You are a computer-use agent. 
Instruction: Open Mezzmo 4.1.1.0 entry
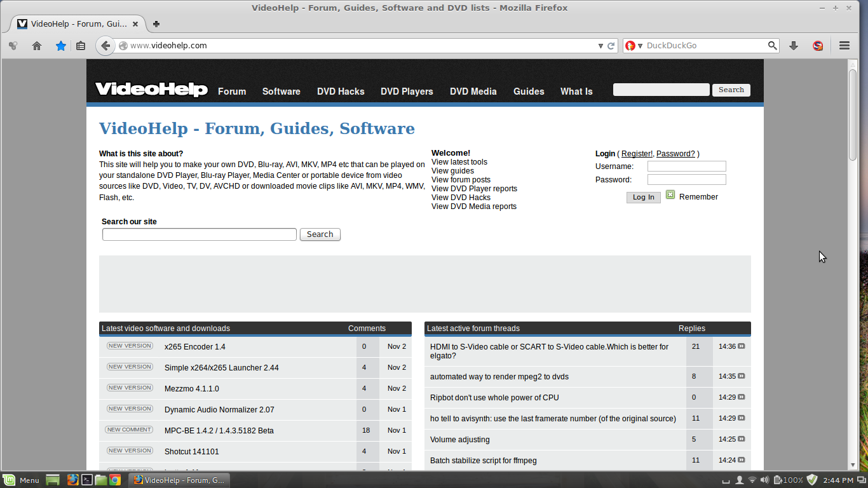pos(191,389)
